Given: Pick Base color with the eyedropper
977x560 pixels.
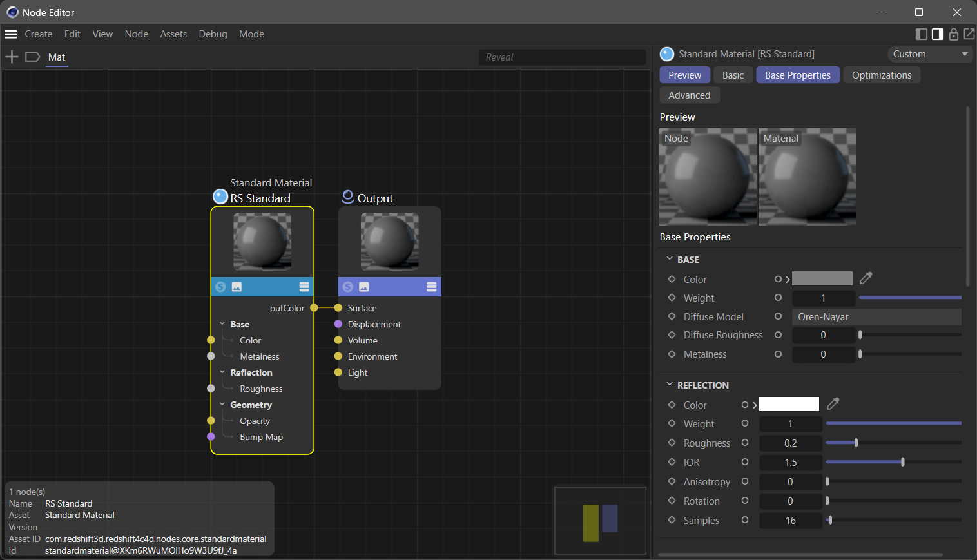Looking at the screenshot, I should [x=866, y=278].
